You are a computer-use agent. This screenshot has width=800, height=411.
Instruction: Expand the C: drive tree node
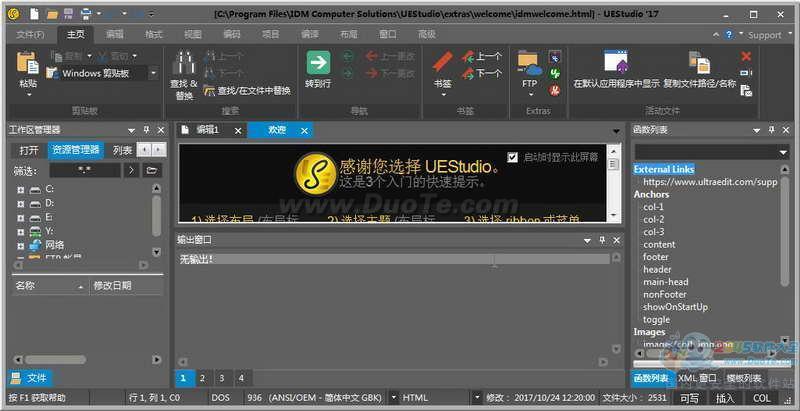[x=20, y=189]
